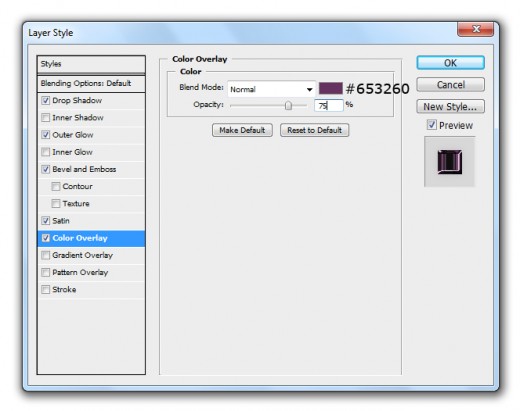Open Blending Options: Default section
The image size is (520, 411).
(91, 83)
